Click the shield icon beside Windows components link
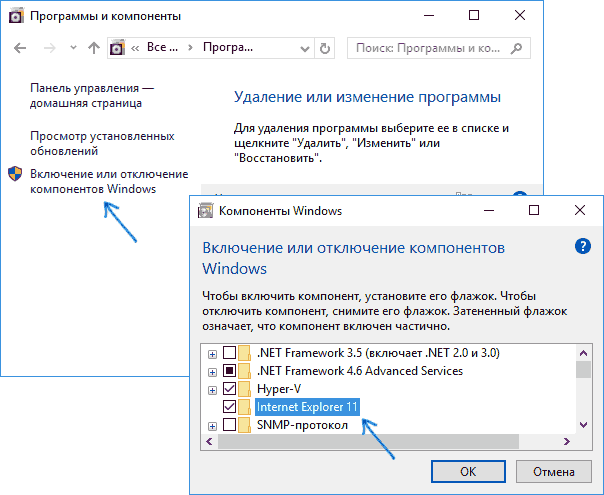This screenshot has height=495, width=604. point(15,174)
